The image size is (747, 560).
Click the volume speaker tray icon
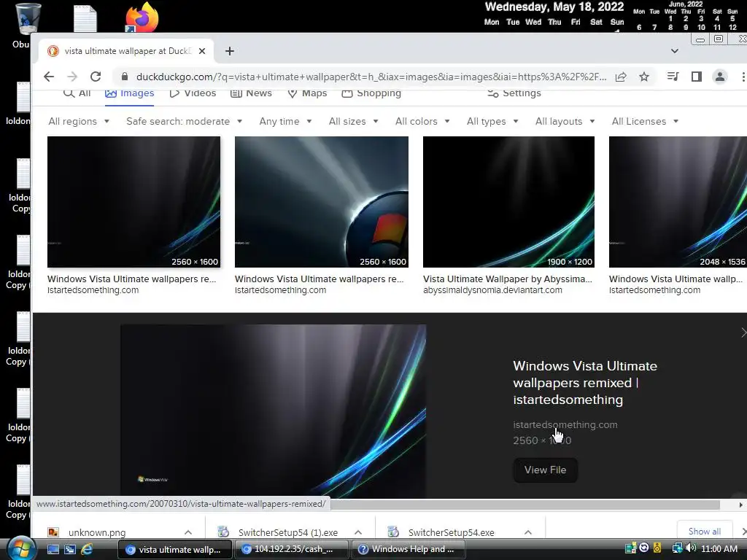[x=690, y=548]
